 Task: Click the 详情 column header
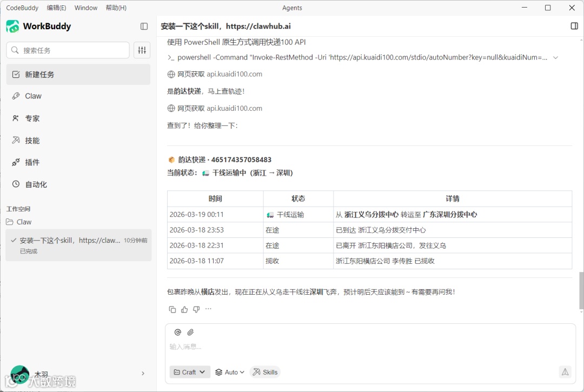coord(453,198)
